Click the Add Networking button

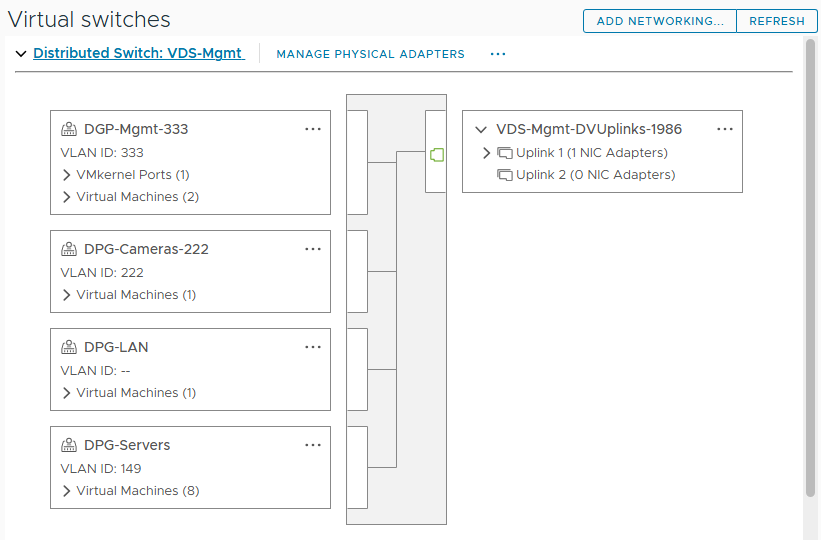tap(659, 21)
